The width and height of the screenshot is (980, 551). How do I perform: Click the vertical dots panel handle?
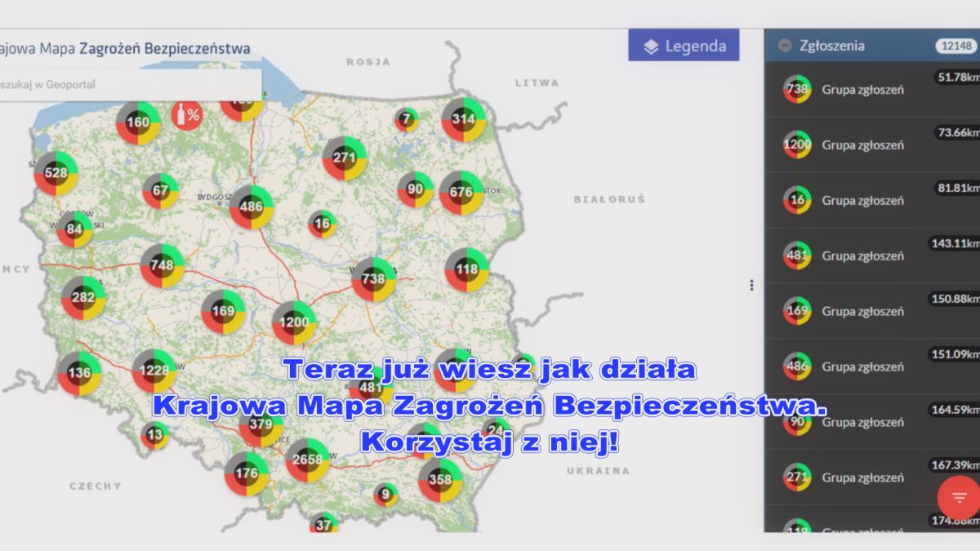tap(751, 285)
